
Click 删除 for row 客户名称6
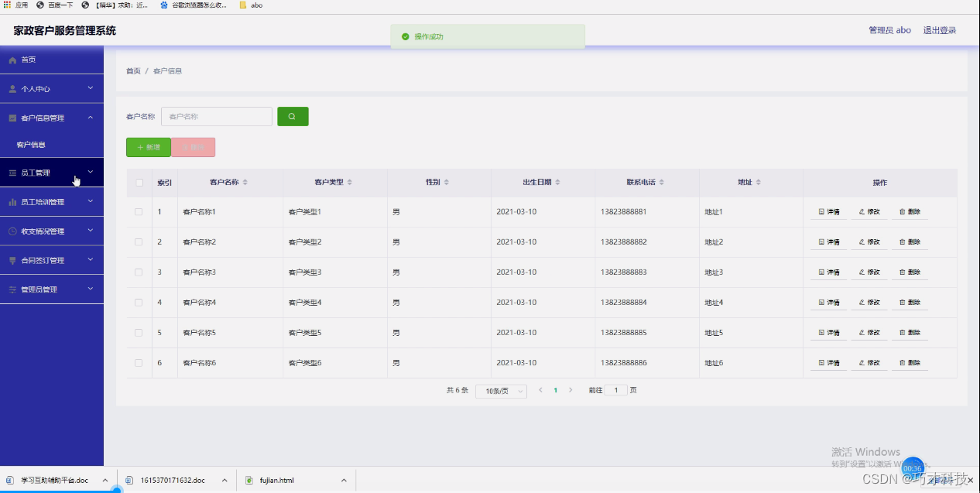(910, 363)
